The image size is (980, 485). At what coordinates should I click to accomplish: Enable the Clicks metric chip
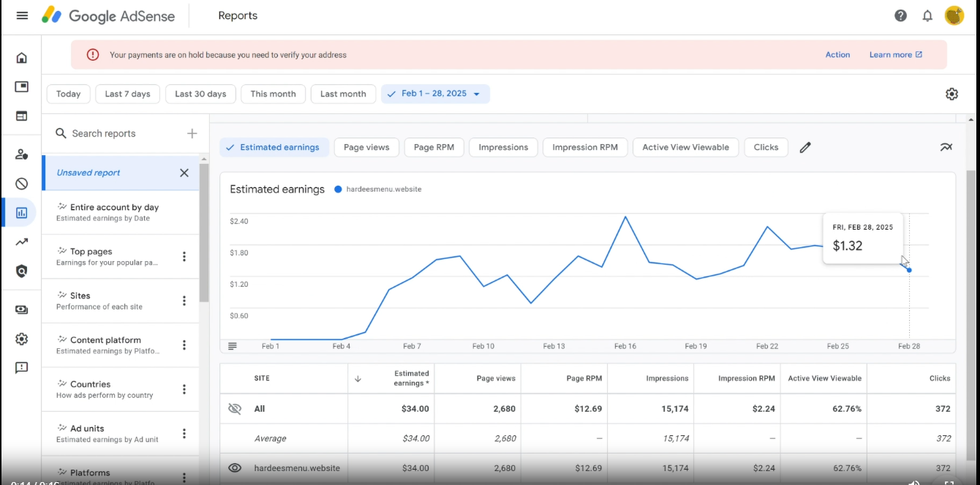tap(766, 147)
